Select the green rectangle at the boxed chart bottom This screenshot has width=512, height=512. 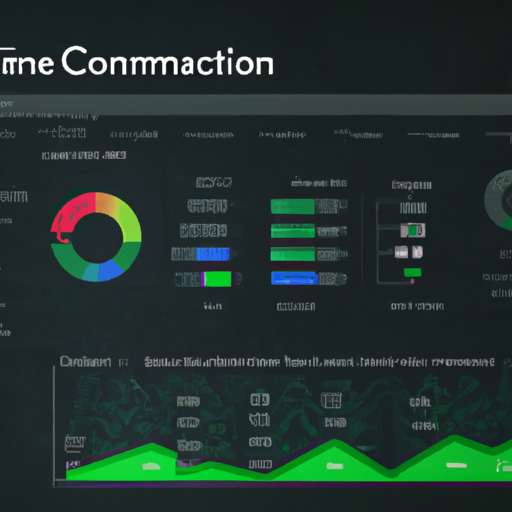[412, 273]
